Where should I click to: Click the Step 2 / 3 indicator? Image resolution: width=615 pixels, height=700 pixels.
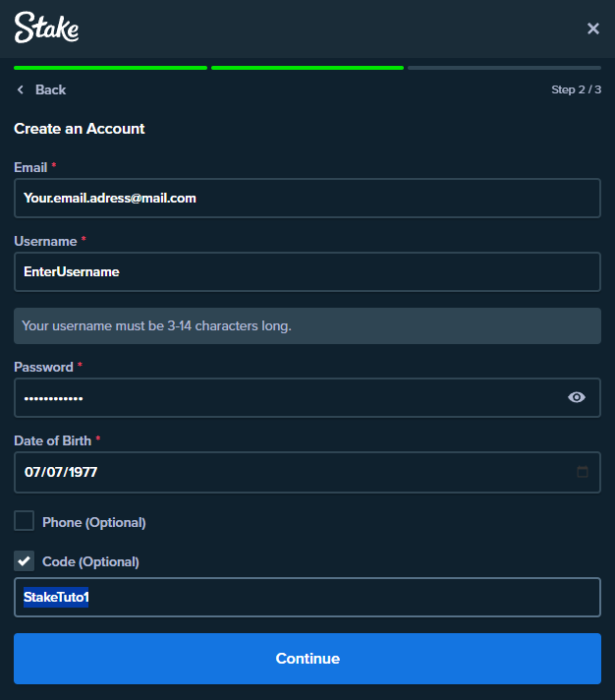[x=577, y=89]
